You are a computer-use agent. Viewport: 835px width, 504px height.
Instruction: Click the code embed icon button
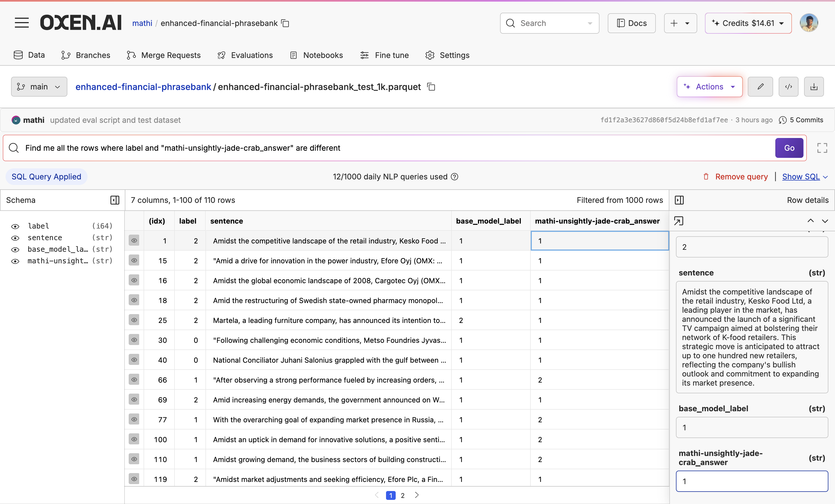[x=788, y=87]
